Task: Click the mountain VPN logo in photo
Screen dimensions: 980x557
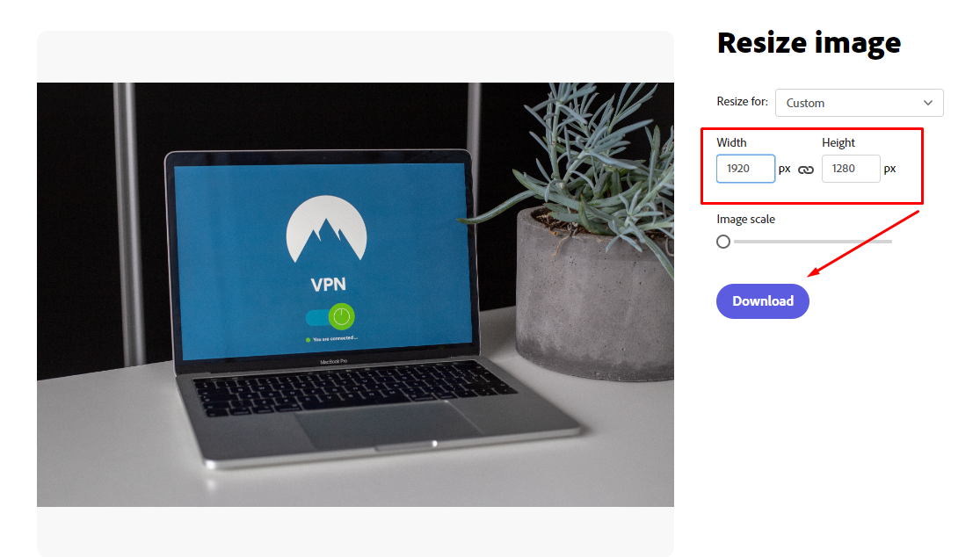Action: [x=326, y=229]
